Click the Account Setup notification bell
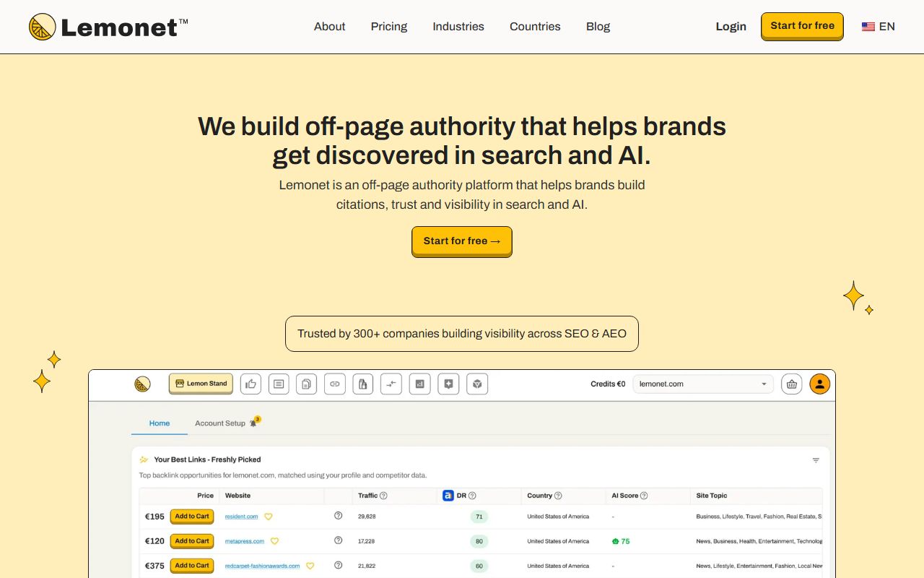Screen dimensions: 924x578 (253, 423)
